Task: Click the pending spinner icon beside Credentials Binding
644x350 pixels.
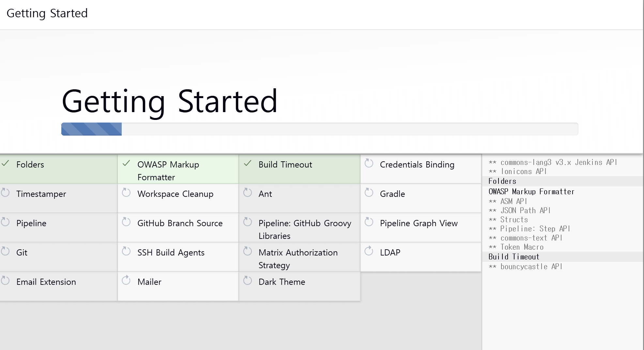Action: point(369,163)
